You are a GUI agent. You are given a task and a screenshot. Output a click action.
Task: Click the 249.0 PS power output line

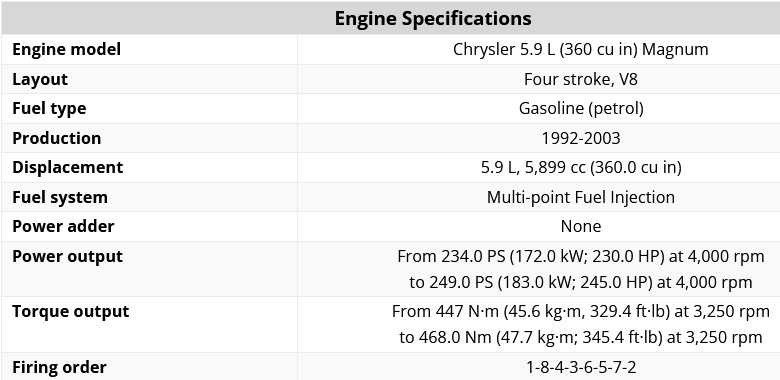coord(581,283)
